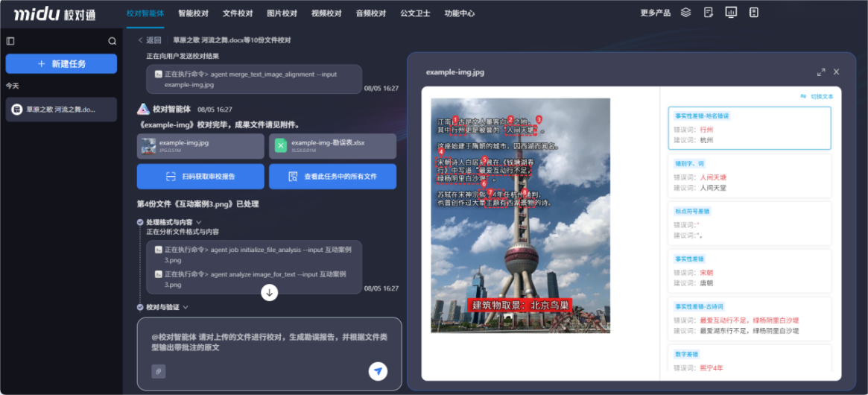Switch to the 智能校对 tab
868x395 pixels.
tap(193, 13)
